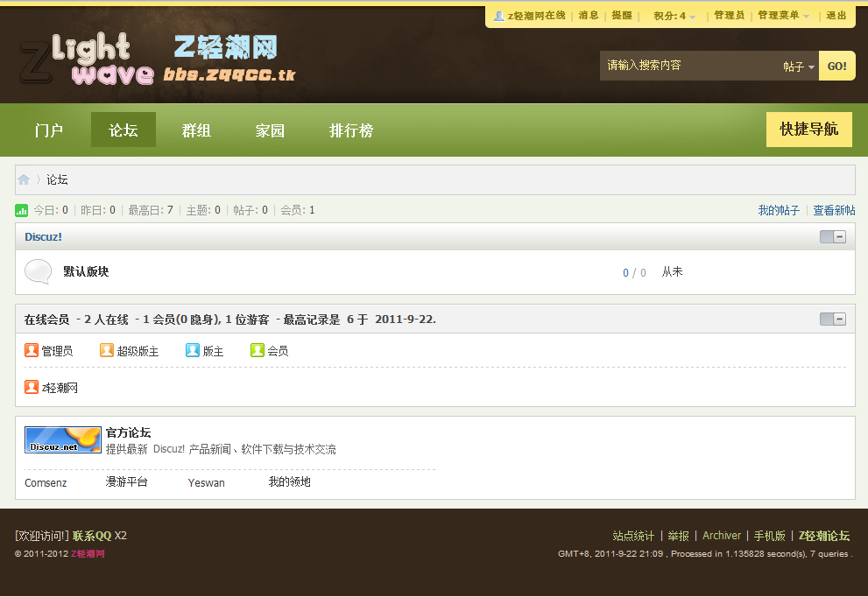868x597 pixels.
Task: Click the blue 版主 legend icon
Action: [192, 350]
